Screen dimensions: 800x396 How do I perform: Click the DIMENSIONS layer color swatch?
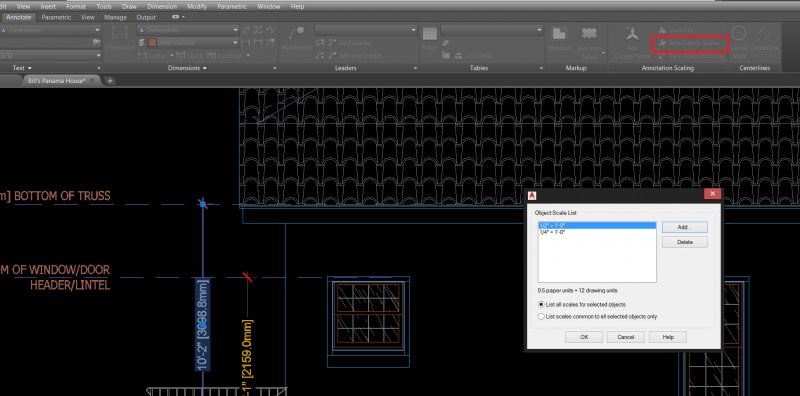point(152,43)
